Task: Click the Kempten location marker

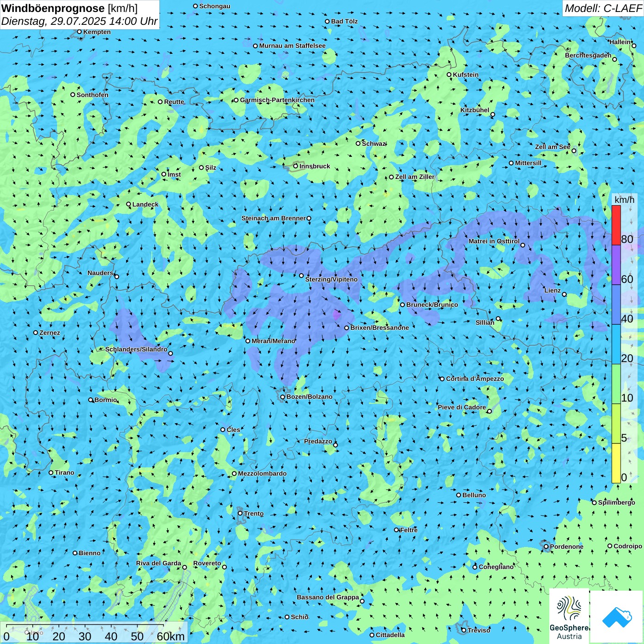Action: [79, 32]
